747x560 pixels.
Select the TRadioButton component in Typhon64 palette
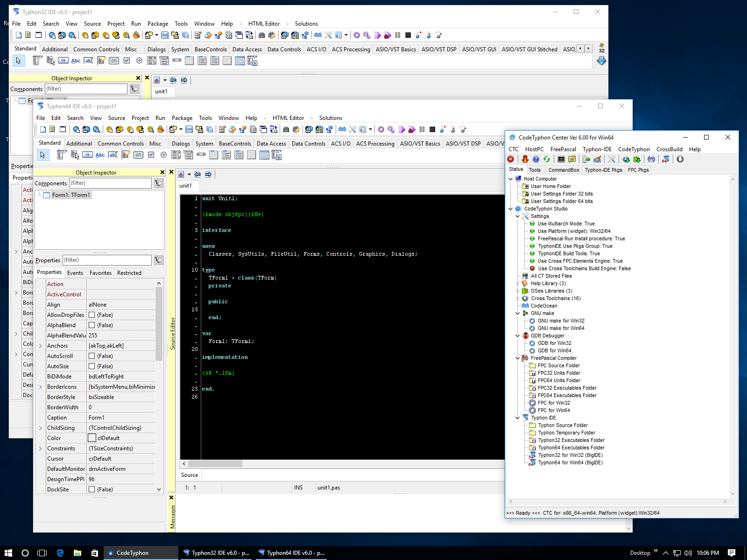163,155
